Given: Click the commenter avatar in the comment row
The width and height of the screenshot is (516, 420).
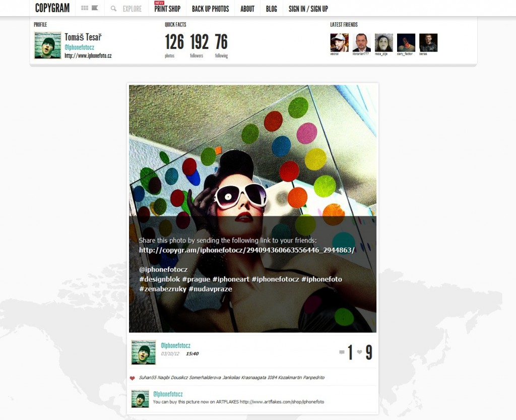Looking at the screenshot, I should [140, 399].
